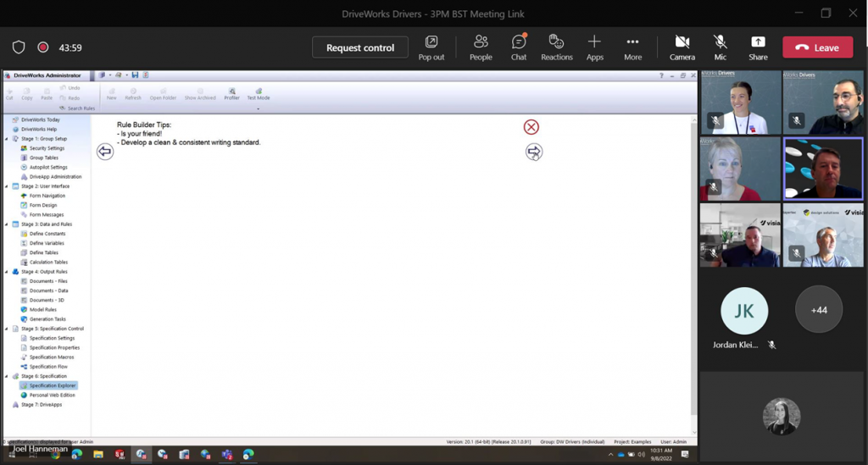This screenshot has width=868, height=465.
Task: Open Specification Macros
Action: point(47,357)
